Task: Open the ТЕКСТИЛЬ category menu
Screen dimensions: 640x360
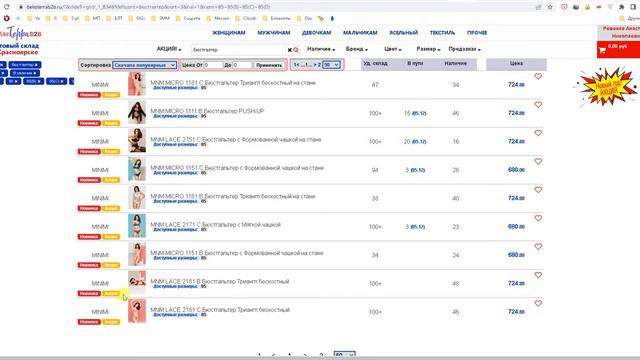Action: (x=442, y=33)
